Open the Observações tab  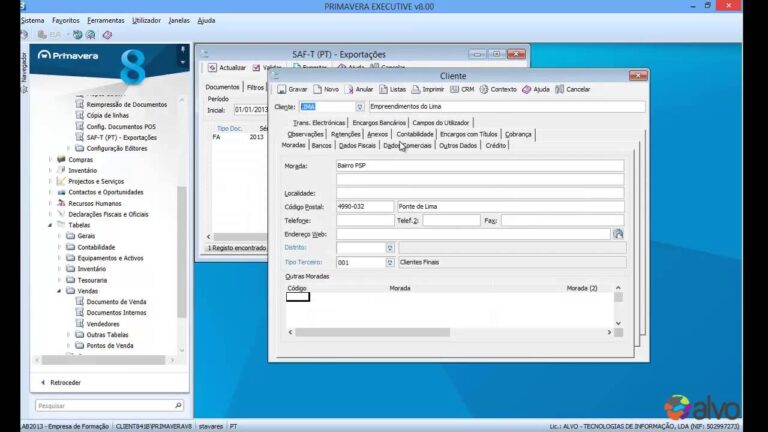click(305, 134)
